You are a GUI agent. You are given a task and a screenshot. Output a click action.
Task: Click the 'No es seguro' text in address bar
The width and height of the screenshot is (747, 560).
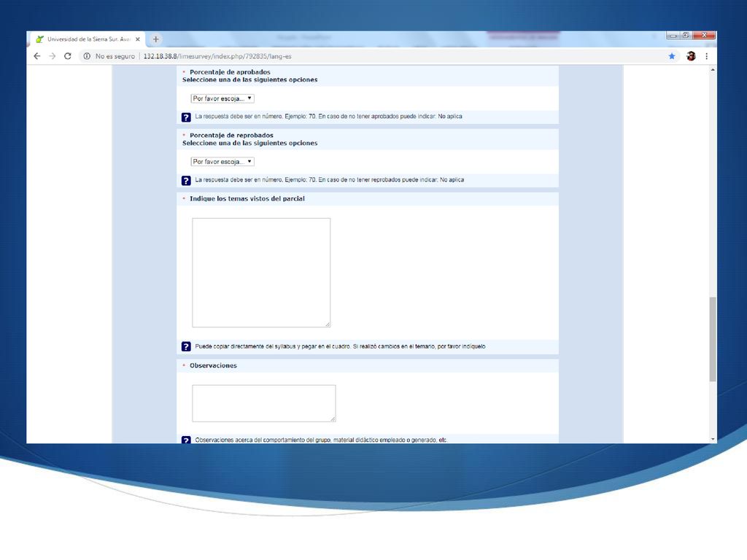click(x=115, y=56)
